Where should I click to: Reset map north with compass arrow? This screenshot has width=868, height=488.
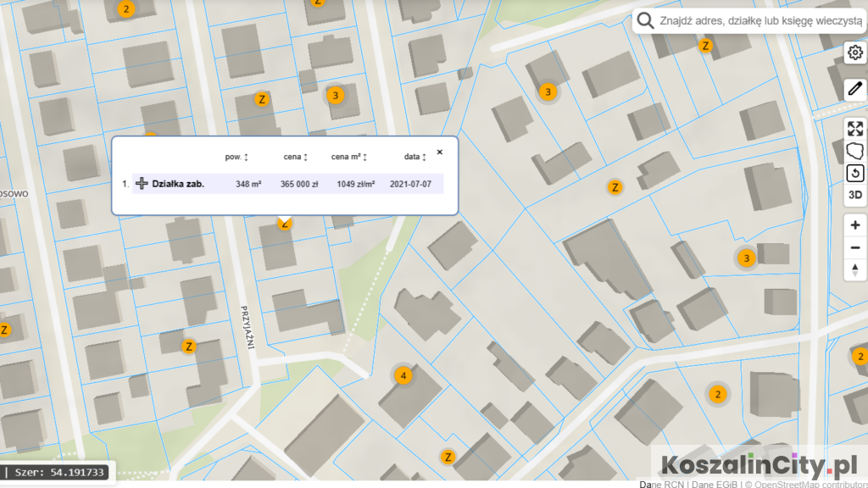[855, 269]
